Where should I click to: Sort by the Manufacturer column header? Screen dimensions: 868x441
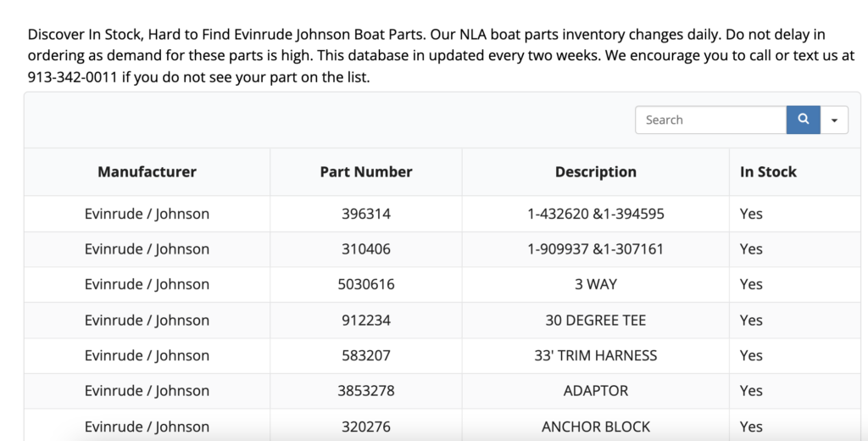click(147, 171)
